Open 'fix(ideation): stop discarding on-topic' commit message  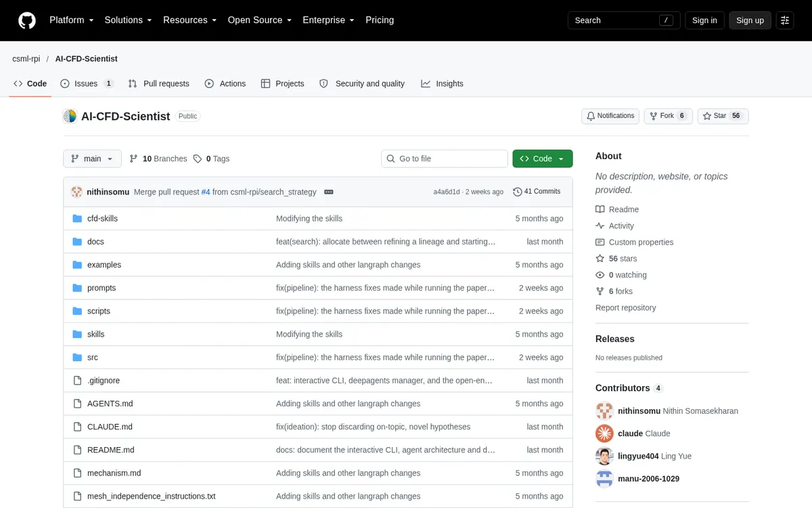pyautogui.click(x=373, y=427)
